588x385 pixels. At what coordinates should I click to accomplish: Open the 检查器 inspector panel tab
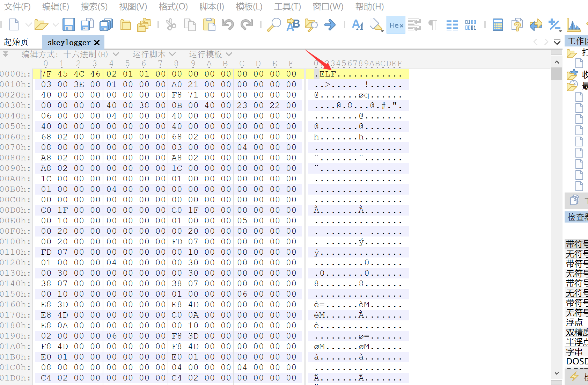[x=577, y=217]
